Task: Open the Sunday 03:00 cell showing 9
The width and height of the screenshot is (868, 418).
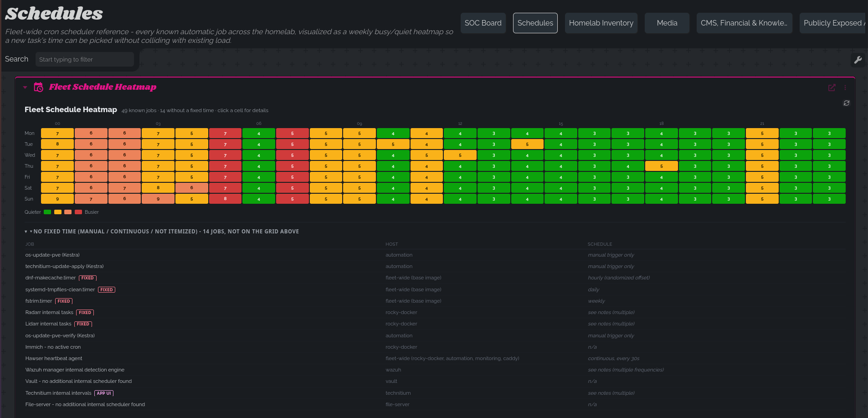Action: [158, 199]
